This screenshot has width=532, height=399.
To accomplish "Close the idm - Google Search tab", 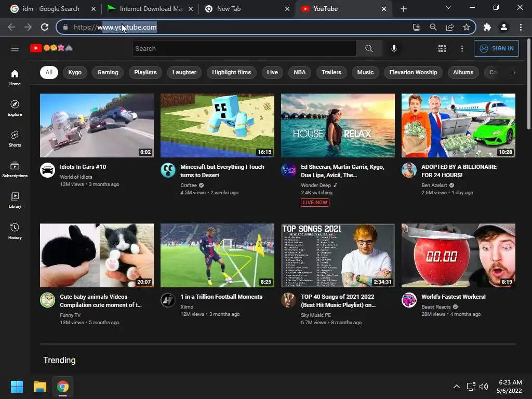I will click(x=94, y=9).
